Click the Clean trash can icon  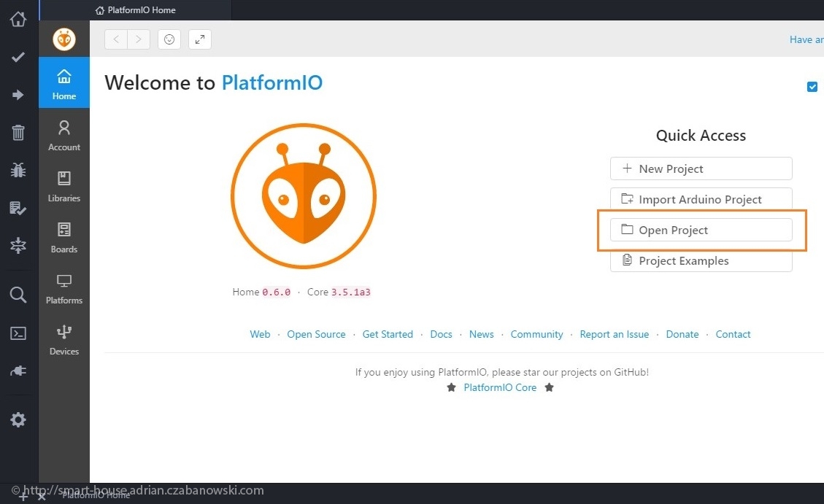(x=18, y=132)
